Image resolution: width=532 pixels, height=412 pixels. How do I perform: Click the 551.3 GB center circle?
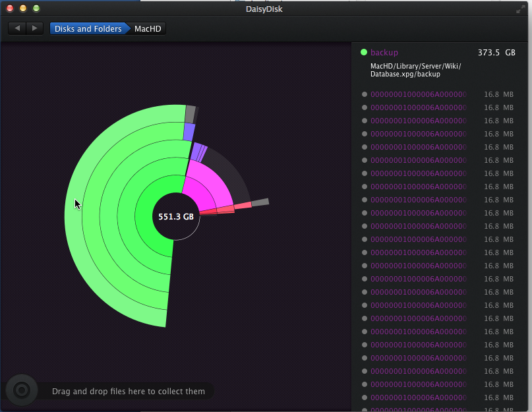coord(176,216)
